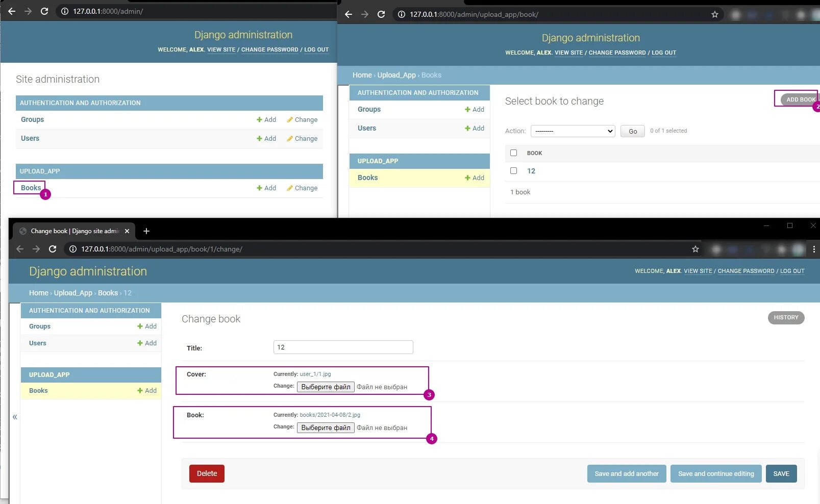
Task: Open Users in the Change book sidebar
Action: coord(38,343)
